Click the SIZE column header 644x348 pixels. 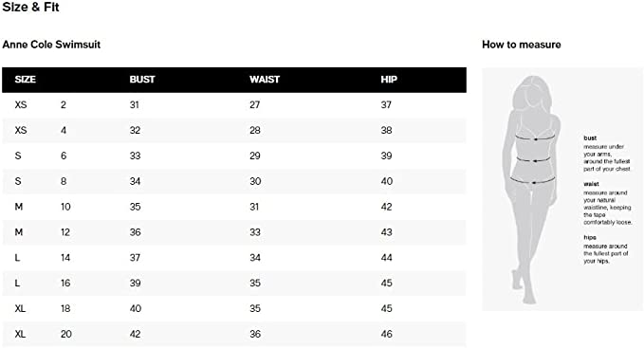click(25, 80)
